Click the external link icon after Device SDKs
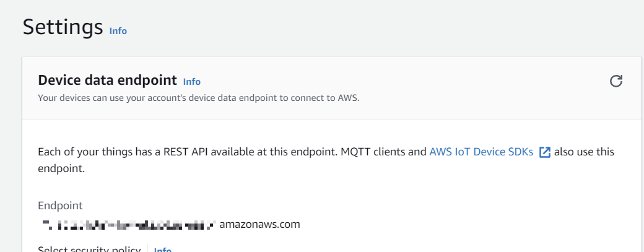This screenshot has width=644, height=252. click(x=545, y=152)
